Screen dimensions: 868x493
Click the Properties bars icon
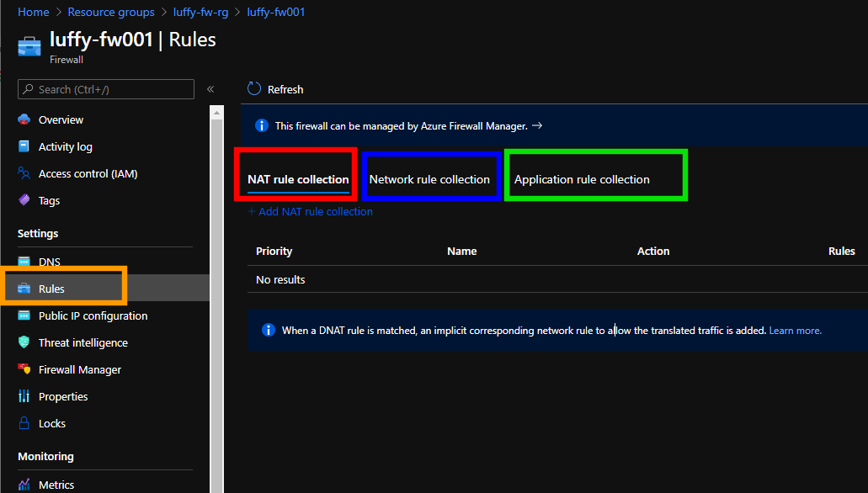24,396
